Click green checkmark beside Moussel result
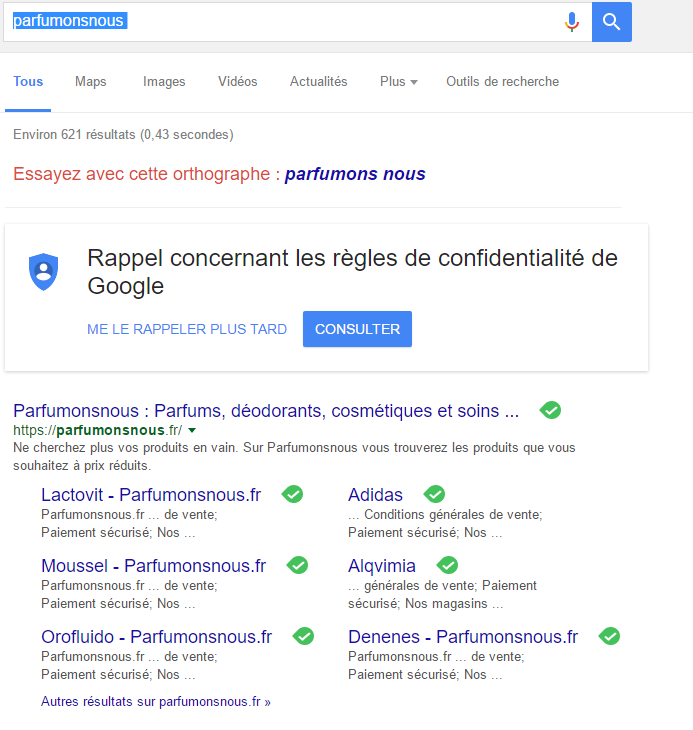The image size is (693, 730). pos(297,565)
